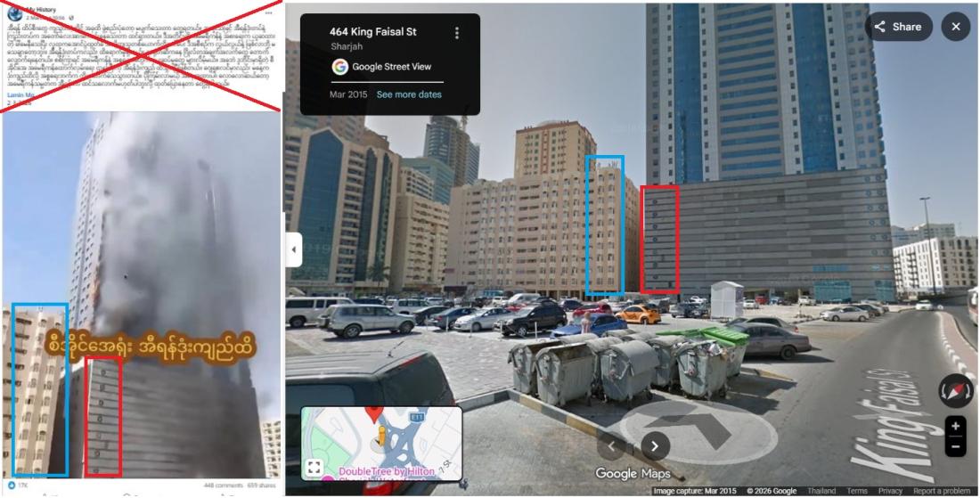
Task: Expand the minimap to fullscreen
Action: (314, 468)
